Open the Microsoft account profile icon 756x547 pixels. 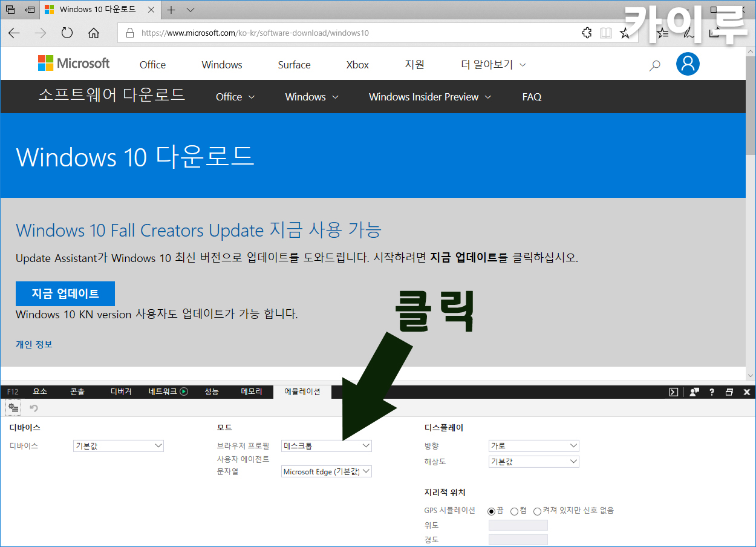click(x=688, y=64)
